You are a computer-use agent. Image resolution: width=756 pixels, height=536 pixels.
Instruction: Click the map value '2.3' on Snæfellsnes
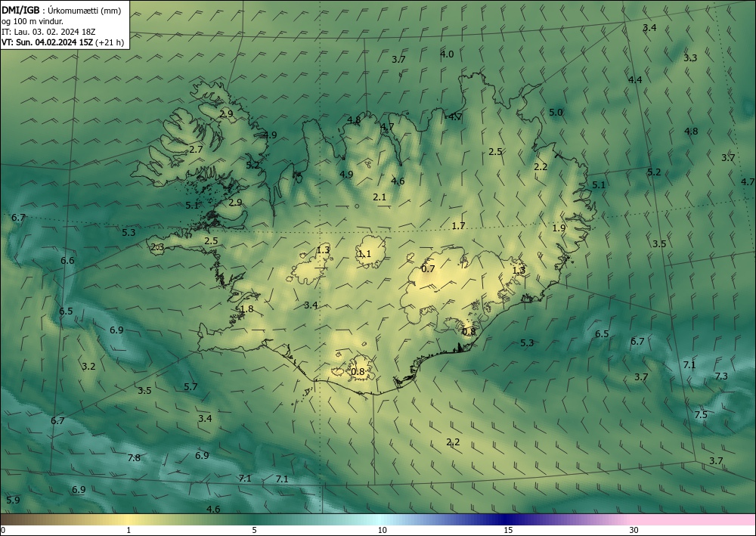(158, 247)
